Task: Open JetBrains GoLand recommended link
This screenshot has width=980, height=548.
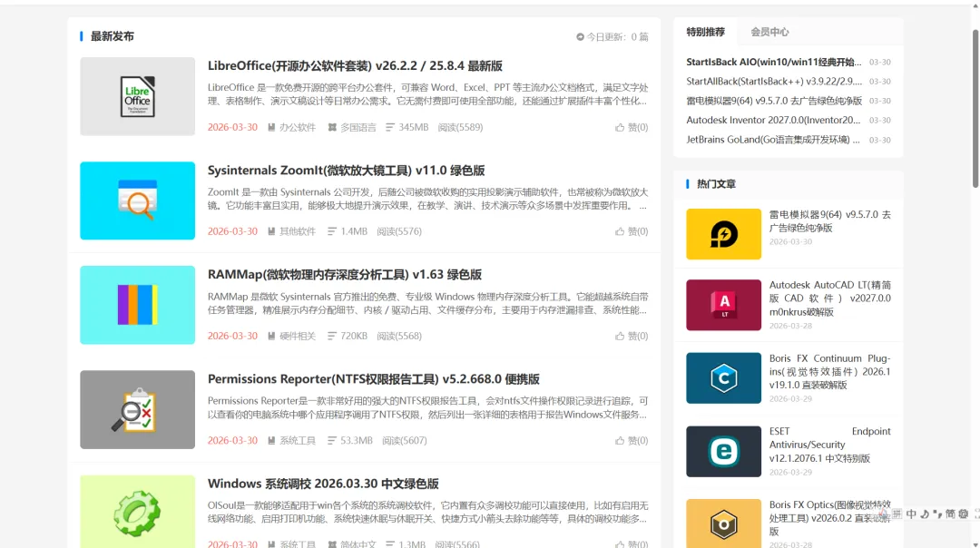Action: click(774, 140)
